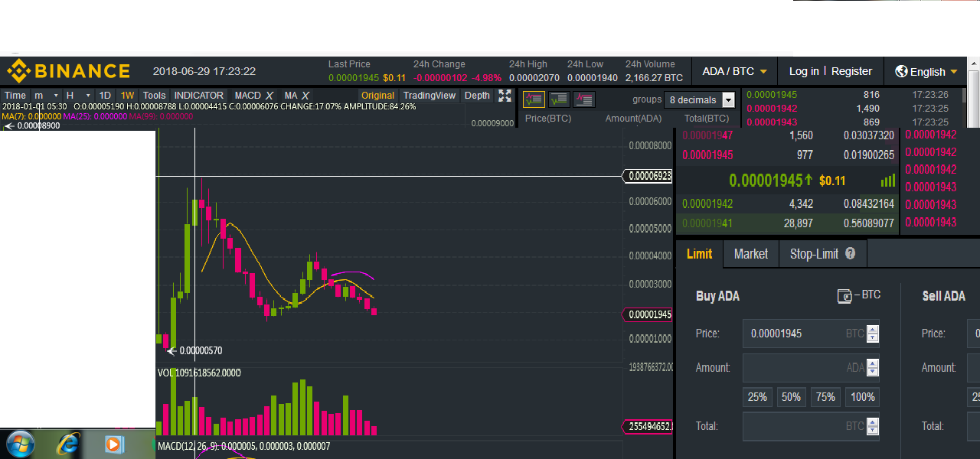
Task: Increase Buy Price with up stepper
Action: 873,330
